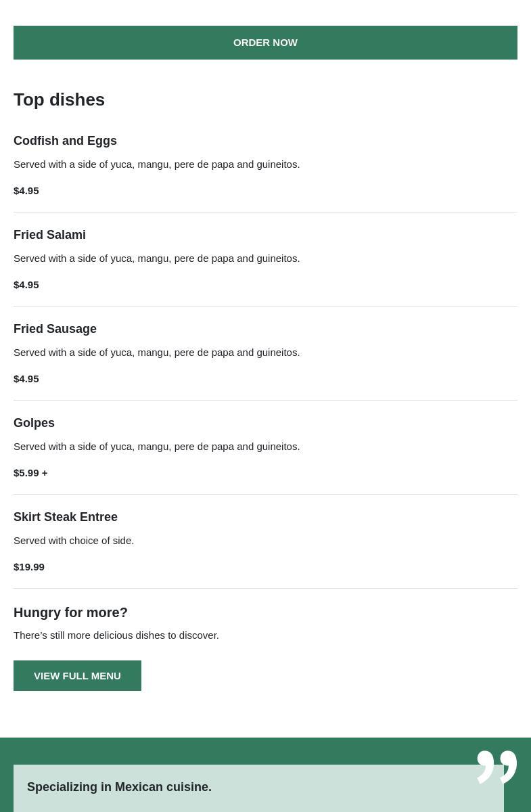Click the Top dishes heading
531x812 pixels.
click(x=59, y=99)
